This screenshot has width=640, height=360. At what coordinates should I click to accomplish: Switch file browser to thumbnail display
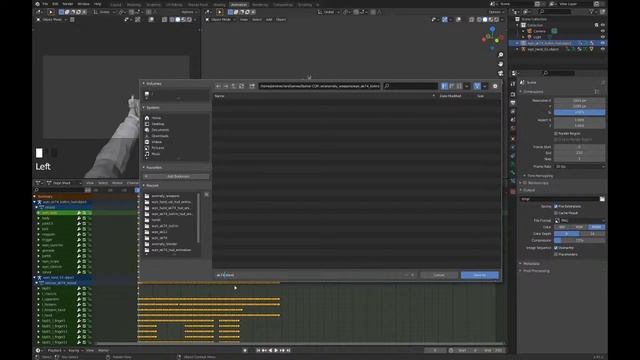pos(459,86)
